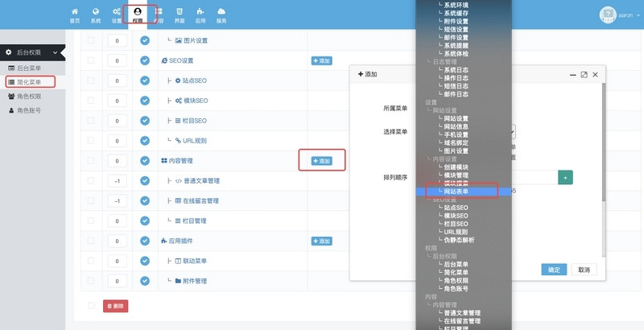Click 添加 button in 应用插件 row
644x330 pixels.
tap(321, 241)
